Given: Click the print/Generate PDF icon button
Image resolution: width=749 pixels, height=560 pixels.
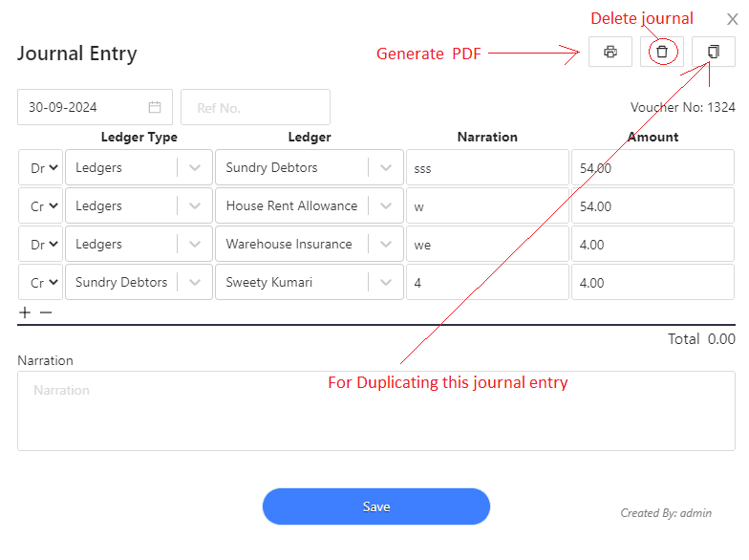Looking at the screenshot, I should point(610,52).
